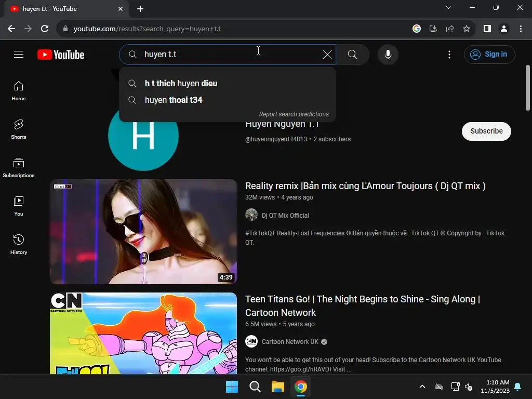
Task: Bookmark this page with star icon
Action: click(x=467, y=29)
